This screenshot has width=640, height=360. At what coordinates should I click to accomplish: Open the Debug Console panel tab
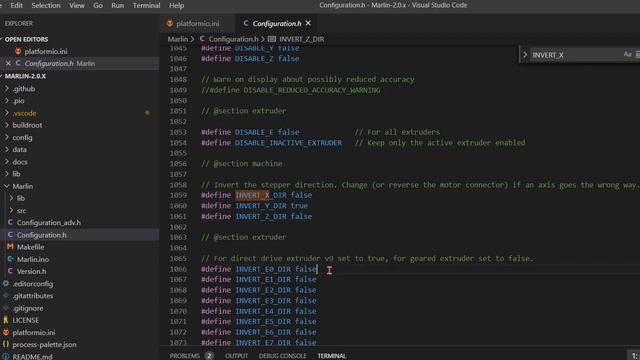click(x=282, y=356)
